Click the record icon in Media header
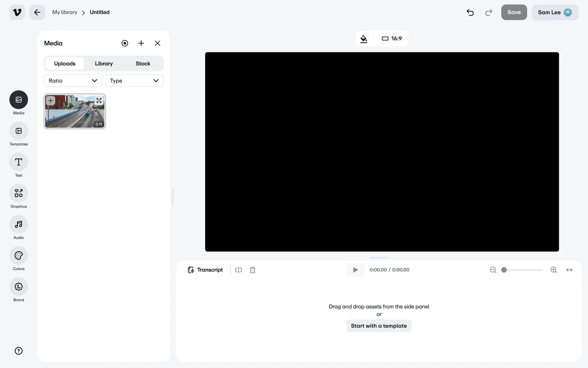 125,43
